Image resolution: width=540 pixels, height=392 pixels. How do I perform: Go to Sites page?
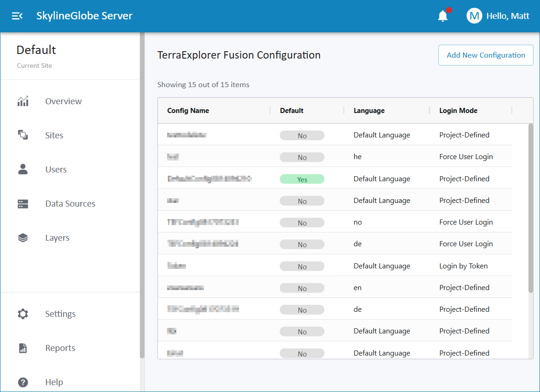coord(54,135)
